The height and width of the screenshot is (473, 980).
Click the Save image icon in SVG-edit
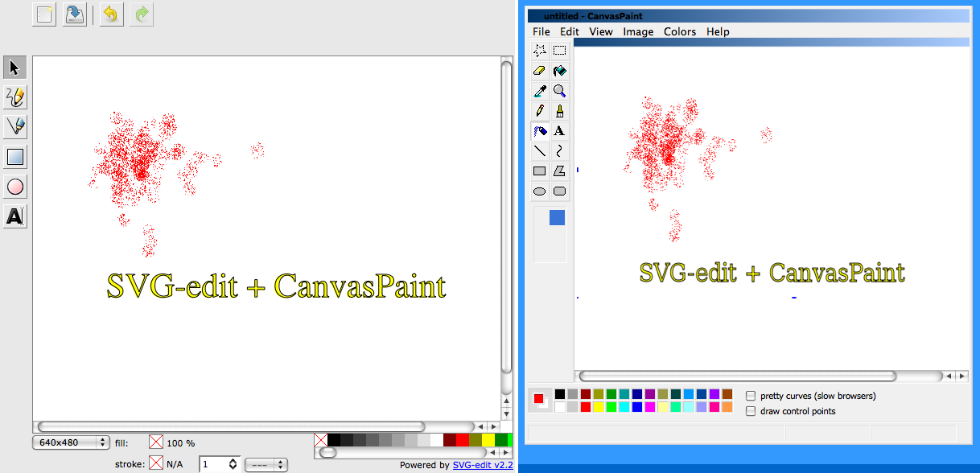(74, 14)
